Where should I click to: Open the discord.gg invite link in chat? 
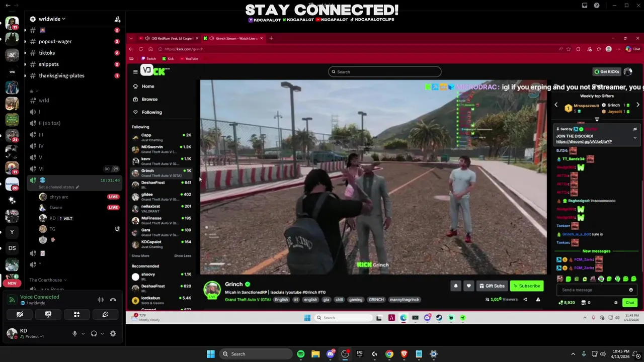click(x=584, y=142)
